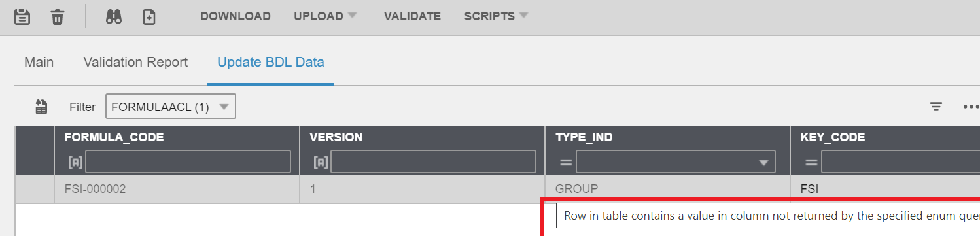Click the FORMULA_CODE filter input field

click(188, 161)
